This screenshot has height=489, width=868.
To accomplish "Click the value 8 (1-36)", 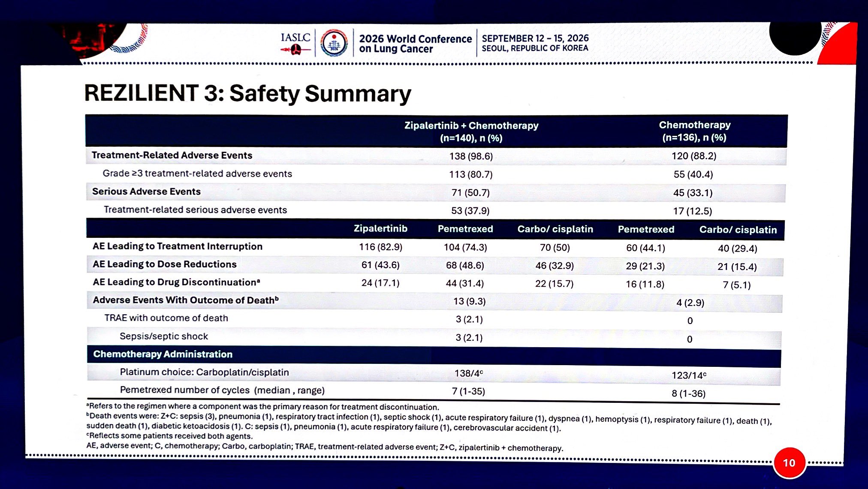I will tap(688, 393).
